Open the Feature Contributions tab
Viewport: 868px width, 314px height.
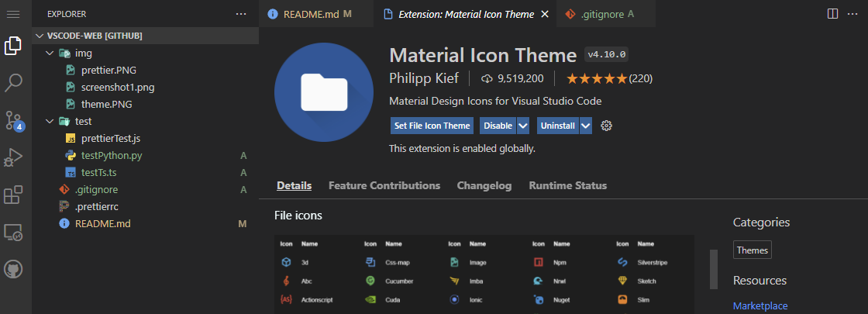point(384,185)
